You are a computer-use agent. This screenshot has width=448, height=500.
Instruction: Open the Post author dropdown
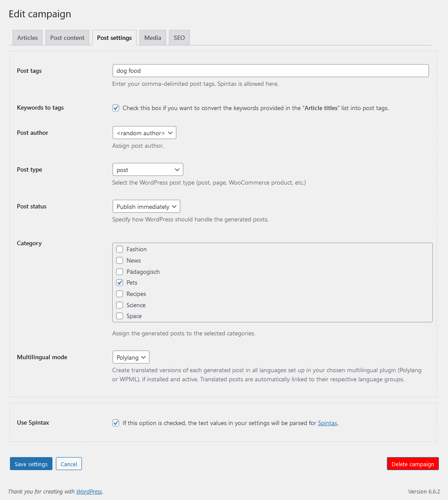click(x=144, y=133)
